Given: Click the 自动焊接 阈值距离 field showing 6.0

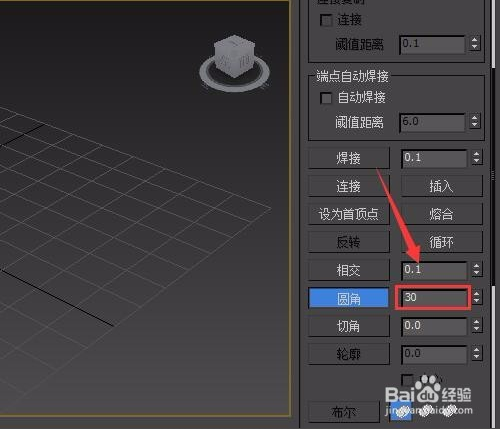Looking at the screenshot, I should pos(432,122).
